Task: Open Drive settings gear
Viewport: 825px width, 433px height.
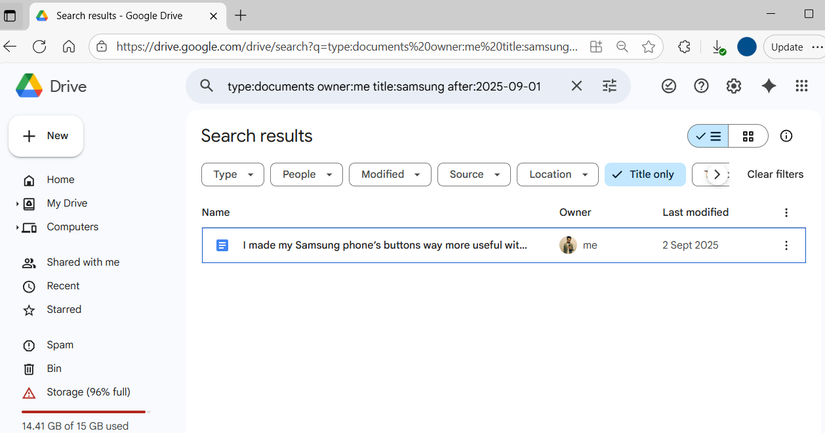Action: tap(734, 86)
